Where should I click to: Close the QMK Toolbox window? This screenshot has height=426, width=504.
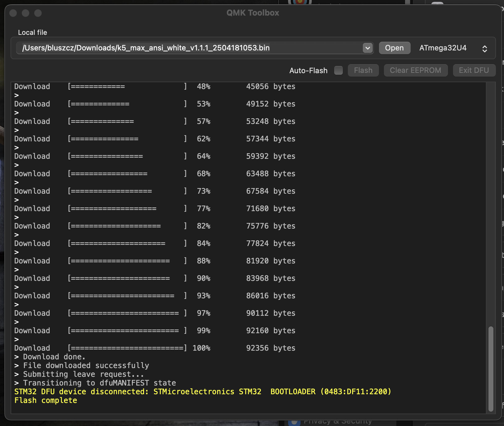point(13,13)
